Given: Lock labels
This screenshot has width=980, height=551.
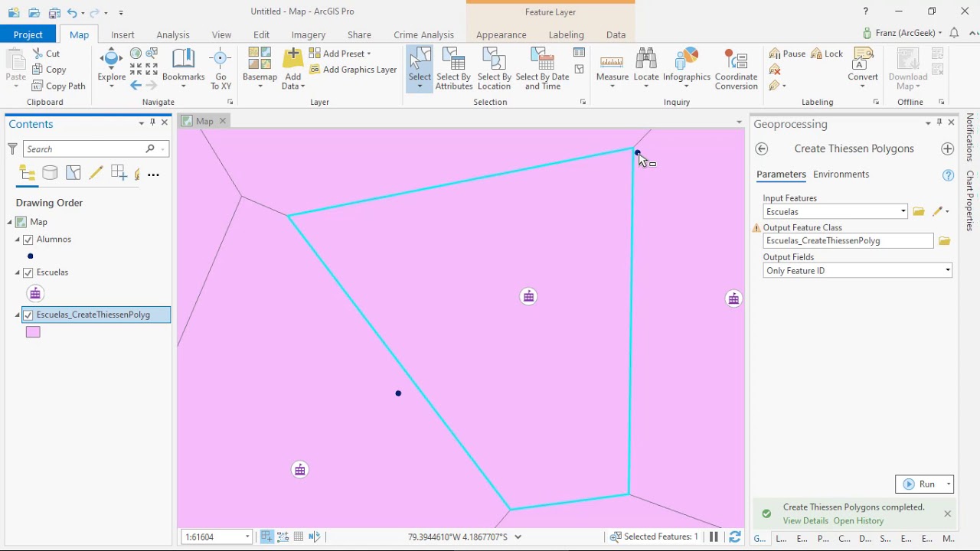Looking at the screenshot, I should click(x=827, y=54).
